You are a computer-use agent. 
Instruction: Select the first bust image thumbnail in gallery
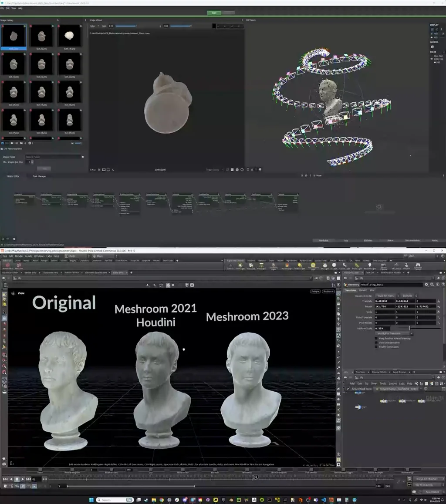[14, 37]
